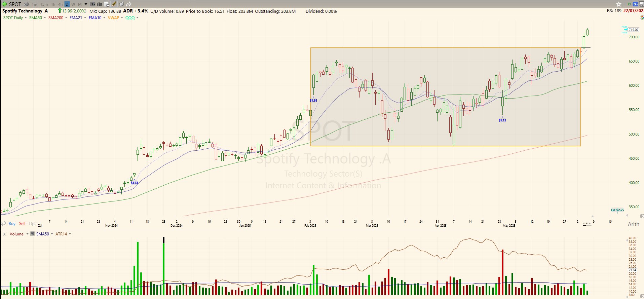Click the Outstanding: 203.8M statistic
Image resolution: width=644 pixels, height=299 pixels.
[275, 11]
